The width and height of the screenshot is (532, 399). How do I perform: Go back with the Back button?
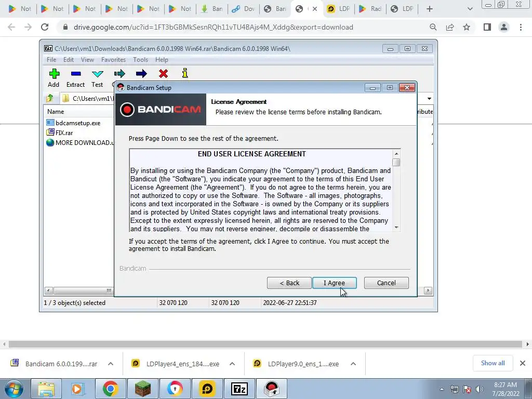pyautogui.click(x=289, y=283)
